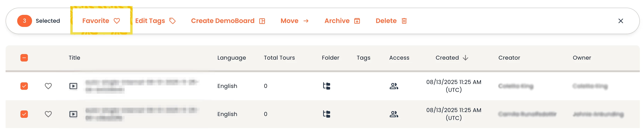Toggle the header select-all checkbox
The image size is (644, 129).
click(24, 58)
